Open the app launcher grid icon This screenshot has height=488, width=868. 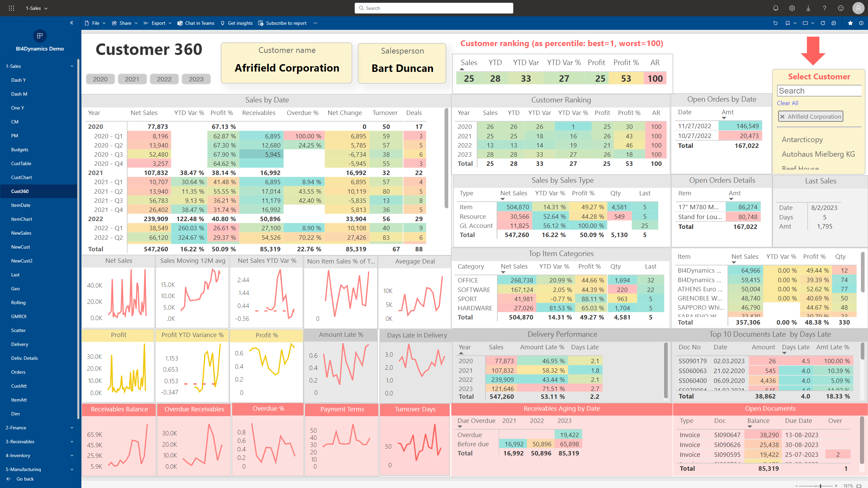point(11,8)
